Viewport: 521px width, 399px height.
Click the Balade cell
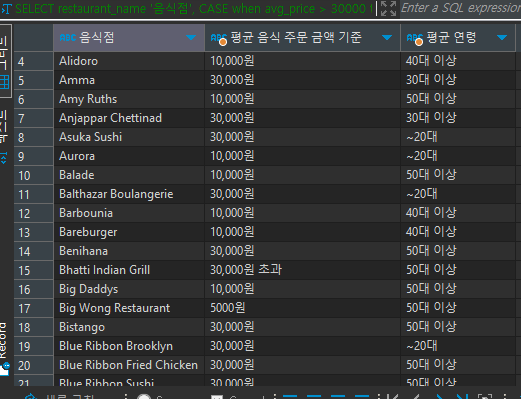(129, 175)
